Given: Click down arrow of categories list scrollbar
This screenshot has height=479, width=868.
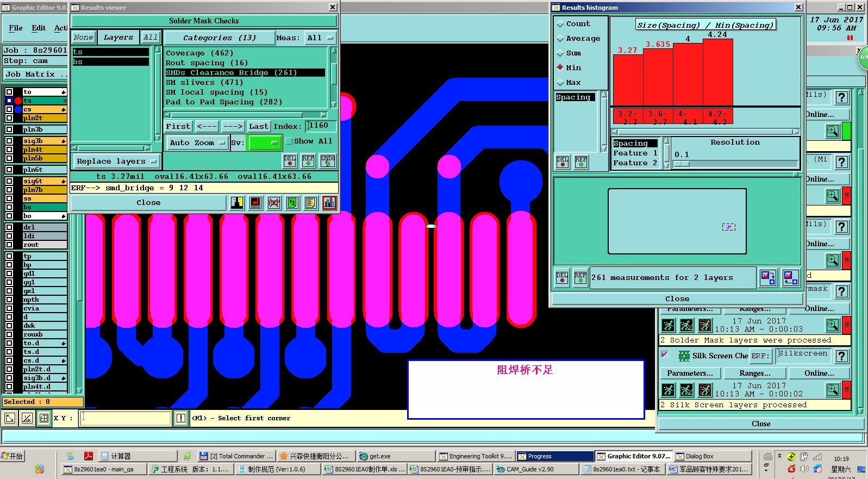Looking at the screenshot, I should (x=334, y=104).
